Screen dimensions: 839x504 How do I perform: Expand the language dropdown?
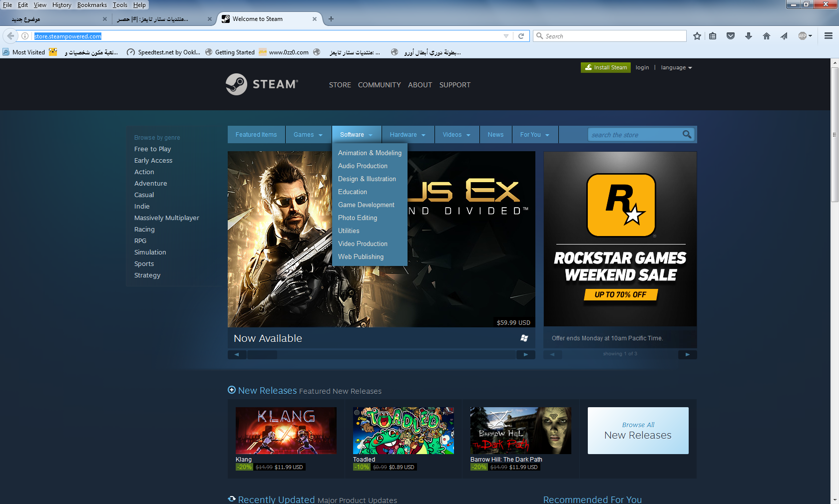[x=676, y=67]
